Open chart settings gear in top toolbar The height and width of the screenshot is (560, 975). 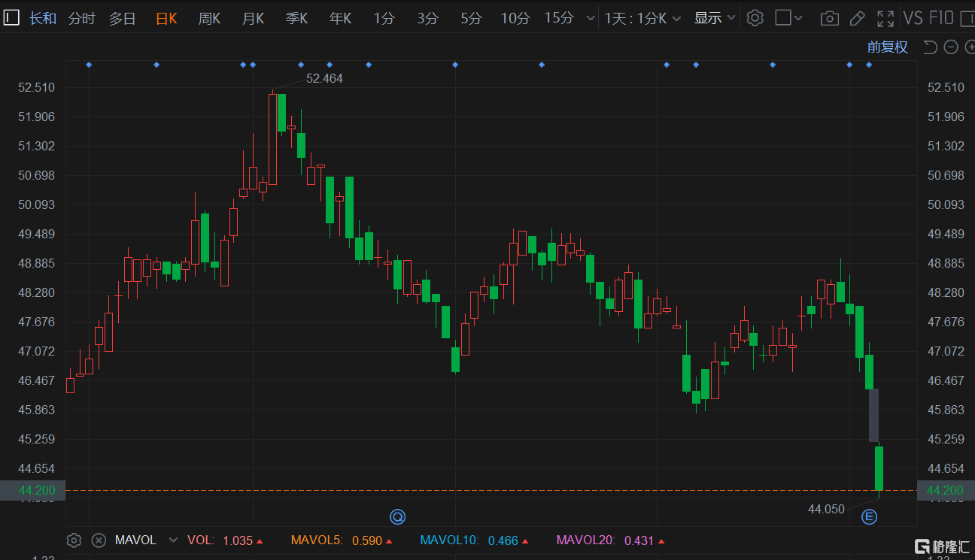coord(755,18)
